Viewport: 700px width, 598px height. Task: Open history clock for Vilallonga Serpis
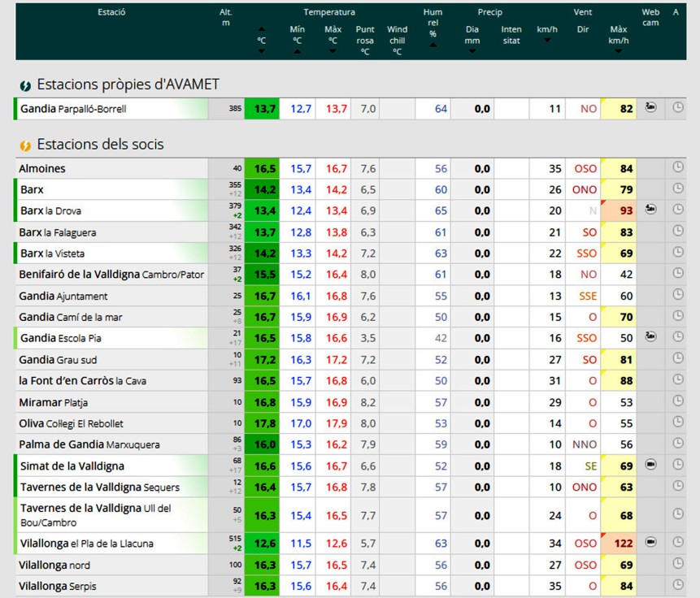click(678, 584)
